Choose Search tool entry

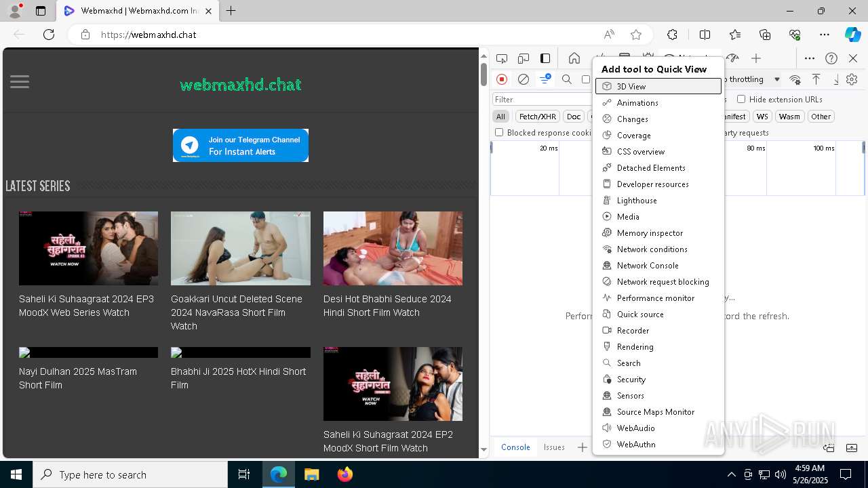[658, 363]
